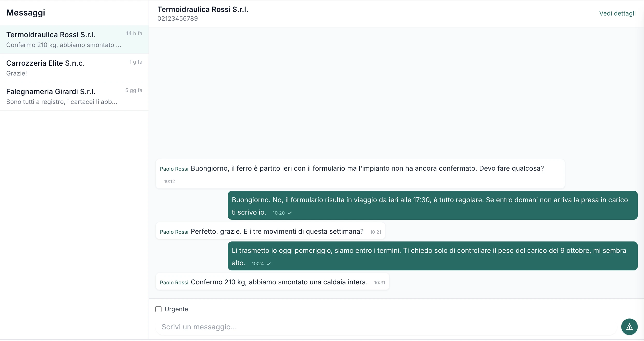This screenshot has height=341, width=644.
Task: Click the 14 h fa timestamp
Action: tap(134, 33)
